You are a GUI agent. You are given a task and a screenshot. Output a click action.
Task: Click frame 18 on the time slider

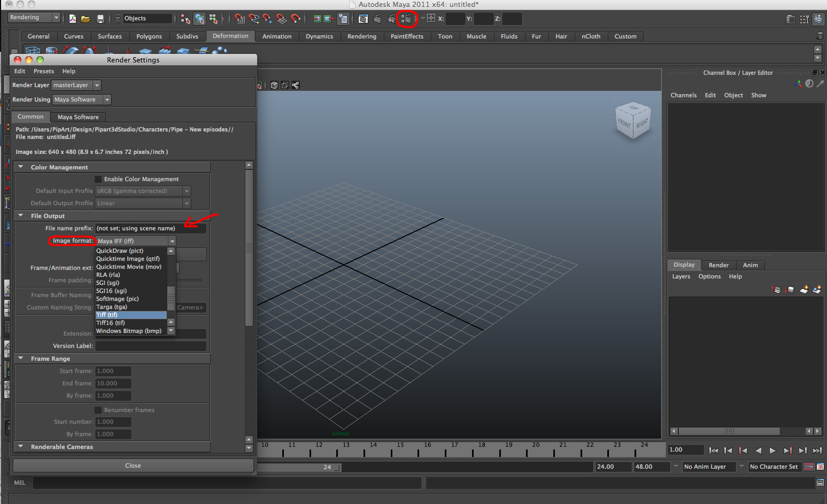point(482,445)
